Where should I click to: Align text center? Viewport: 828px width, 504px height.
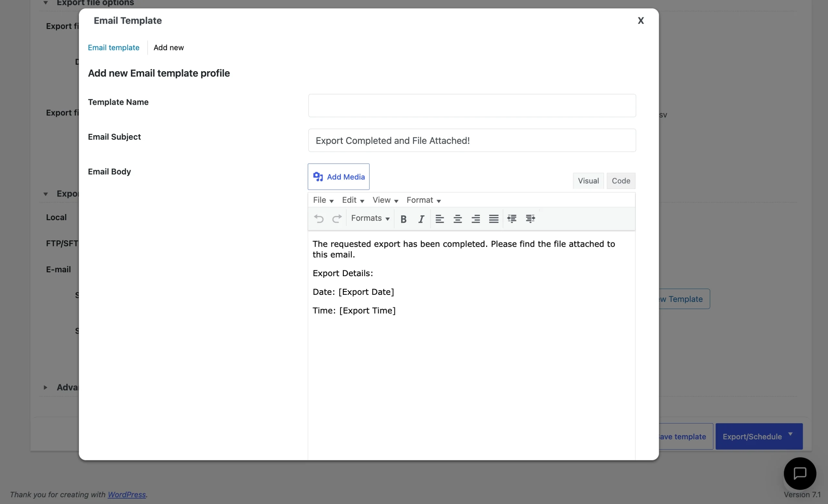pos(457,219)
